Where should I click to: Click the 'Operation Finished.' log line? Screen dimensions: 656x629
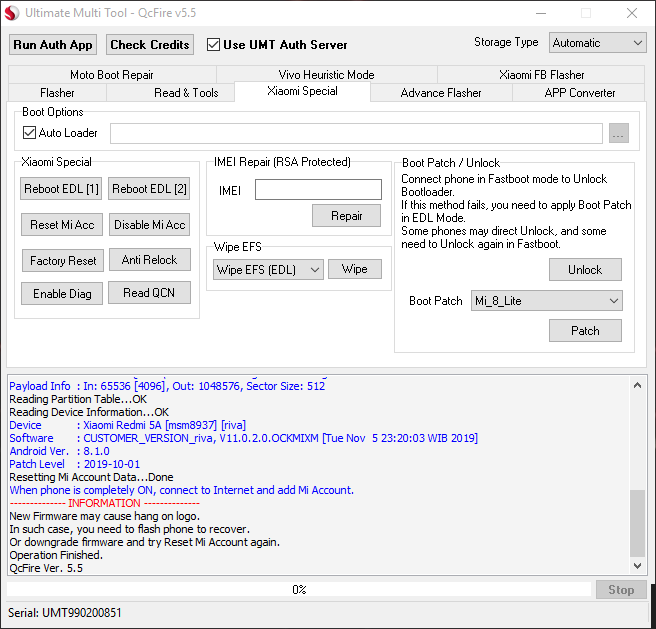(56, 555)
